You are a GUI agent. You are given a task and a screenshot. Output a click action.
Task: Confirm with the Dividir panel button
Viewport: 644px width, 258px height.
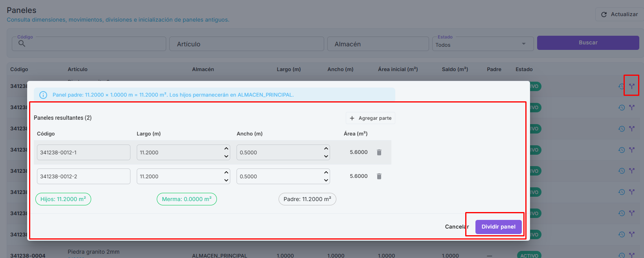point(499,227)
